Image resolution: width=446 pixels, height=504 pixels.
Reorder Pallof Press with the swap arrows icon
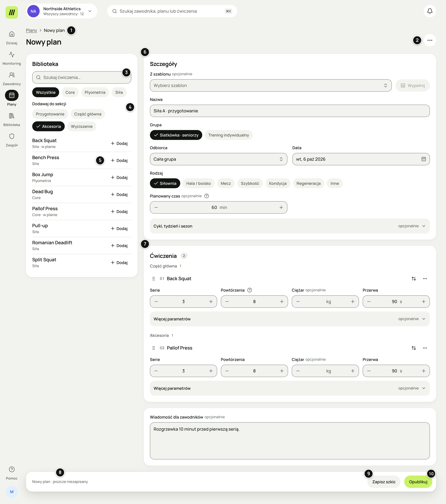click(414, 348)
